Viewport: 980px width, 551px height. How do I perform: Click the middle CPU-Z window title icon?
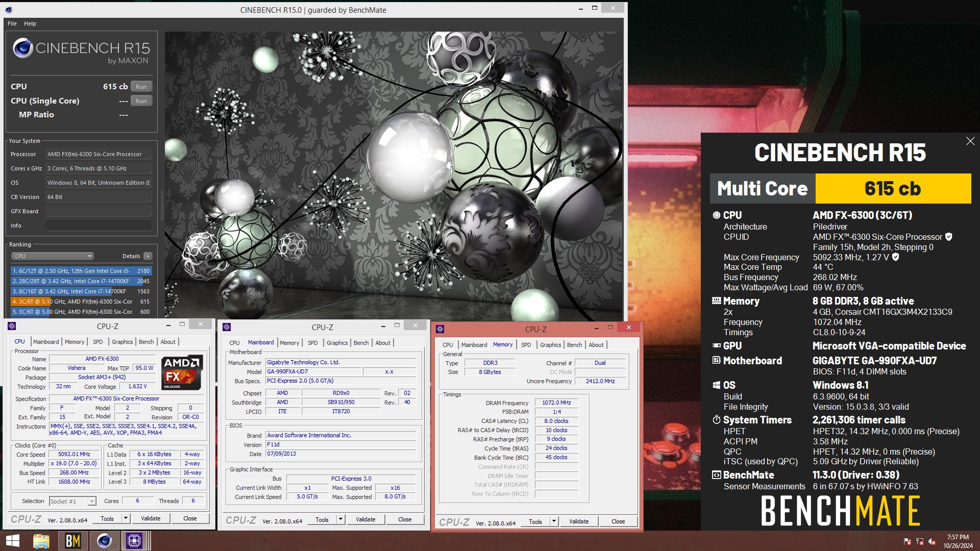[x=227, y=327]
